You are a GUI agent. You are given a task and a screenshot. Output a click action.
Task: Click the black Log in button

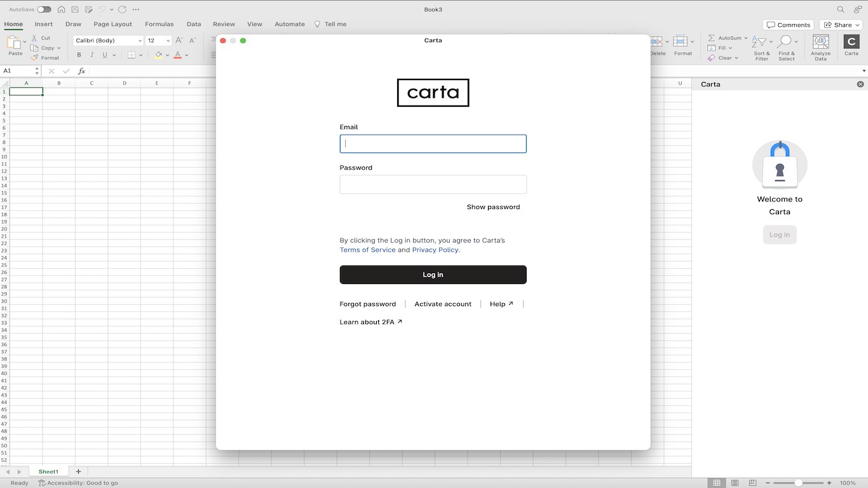point(433,274)
